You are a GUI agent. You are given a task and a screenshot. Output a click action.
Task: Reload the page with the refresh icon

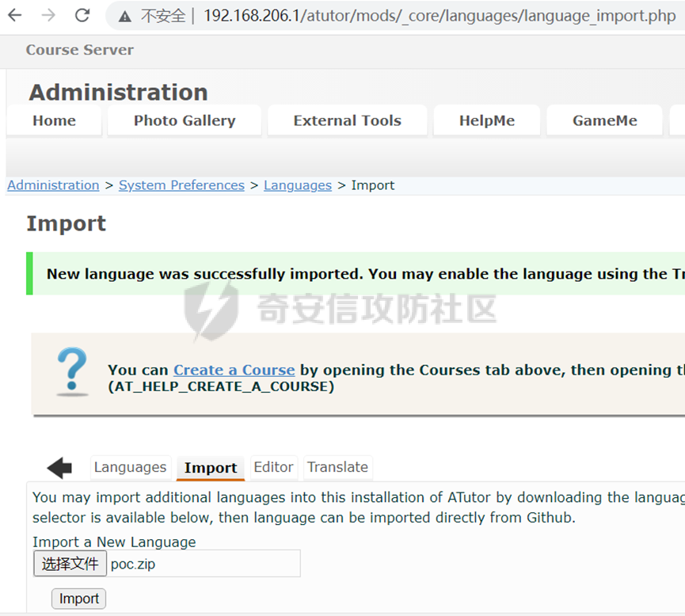coord(82,16)
